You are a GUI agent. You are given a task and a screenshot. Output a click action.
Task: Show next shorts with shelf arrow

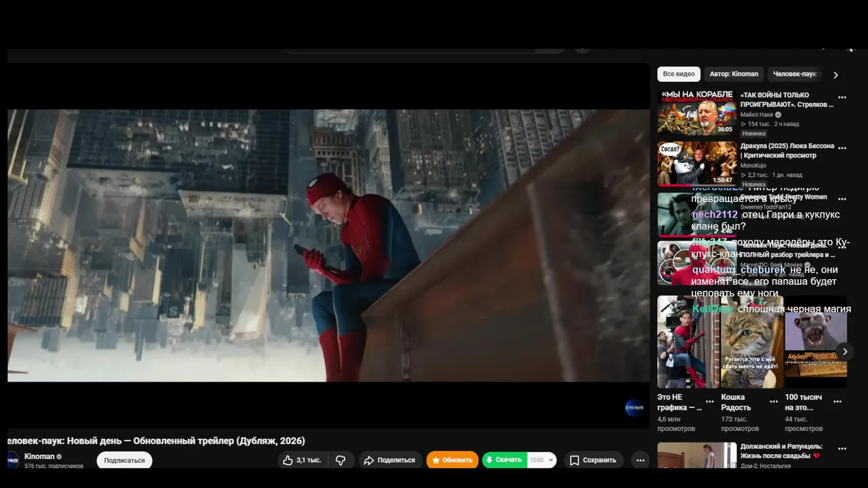pos(845,352)
